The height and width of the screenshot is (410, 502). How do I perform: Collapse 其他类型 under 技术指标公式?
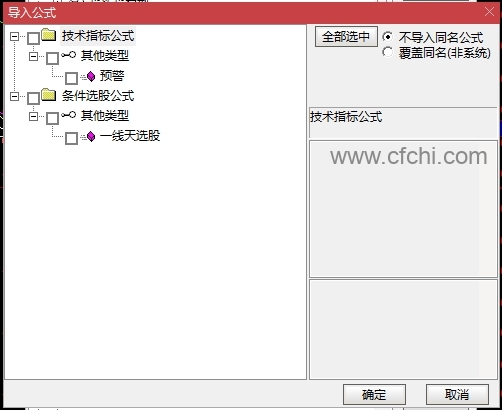click(x=33, y=56)
